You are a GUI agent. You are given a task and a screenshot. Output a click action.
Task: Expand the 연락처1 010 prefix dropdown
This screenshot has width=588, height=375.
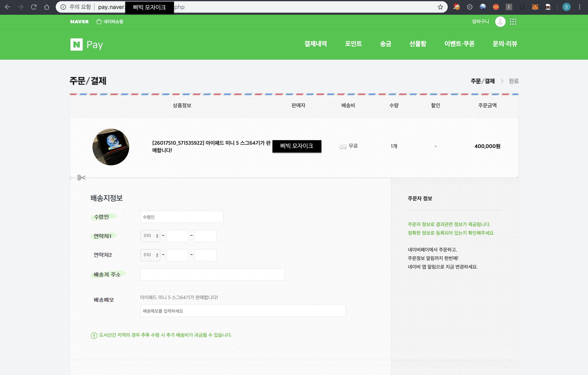tap(150, 236)
